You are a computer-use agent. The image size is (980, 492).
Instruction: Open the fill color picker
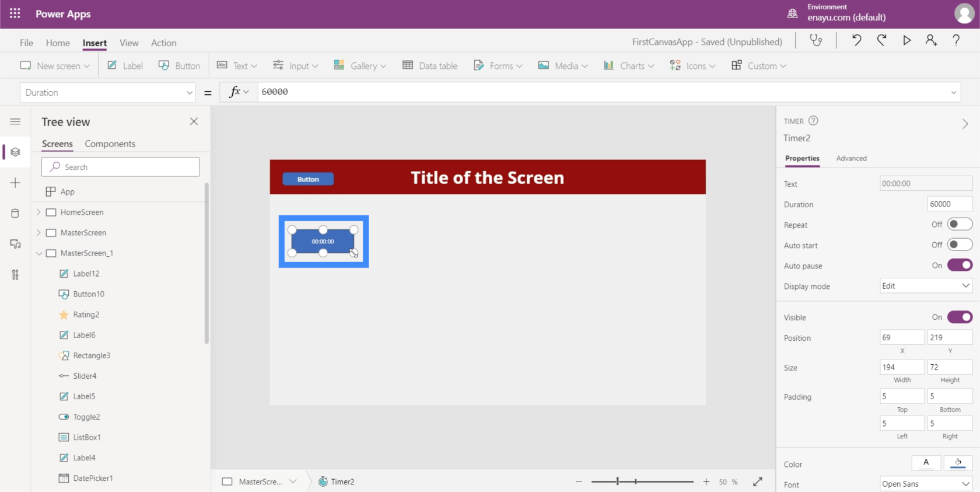pos(958,463)
